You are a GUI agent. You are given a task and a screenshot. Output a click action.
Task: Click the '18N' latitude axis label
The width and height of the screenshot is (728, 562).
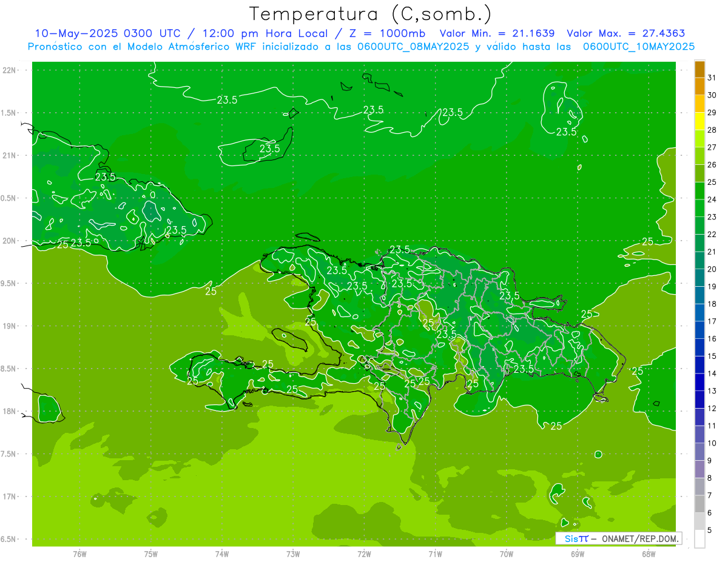(10, 411)
